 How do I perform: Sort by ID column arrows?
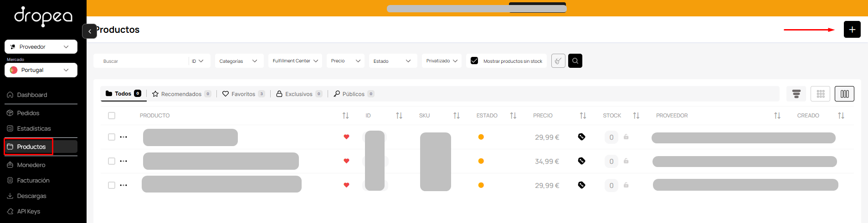(x=399, y=116)
